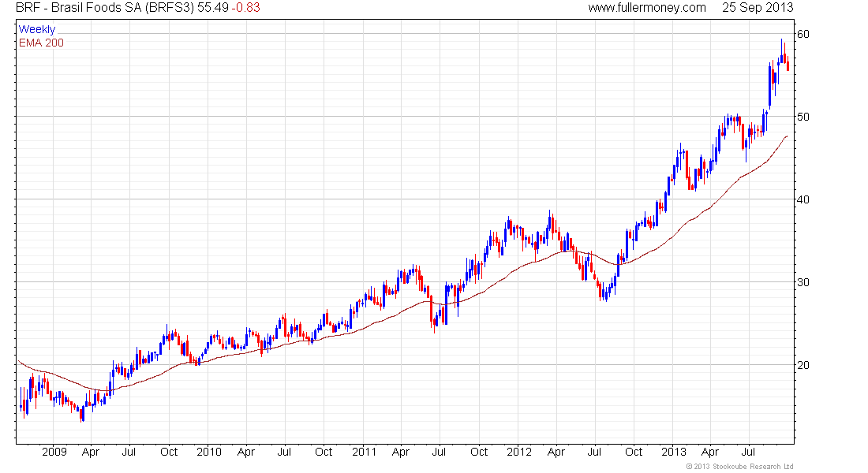Click the Apr label following 2012
The image size is (868, 473).
tap(556, 452)
